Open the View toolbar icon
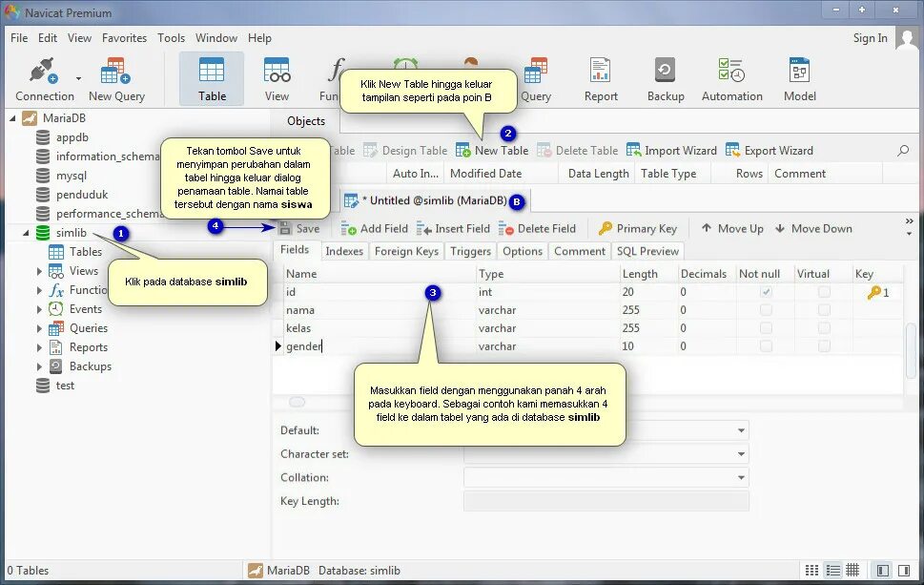The height and width of the screenshot is (585, 924). click(x=277, y=79)
